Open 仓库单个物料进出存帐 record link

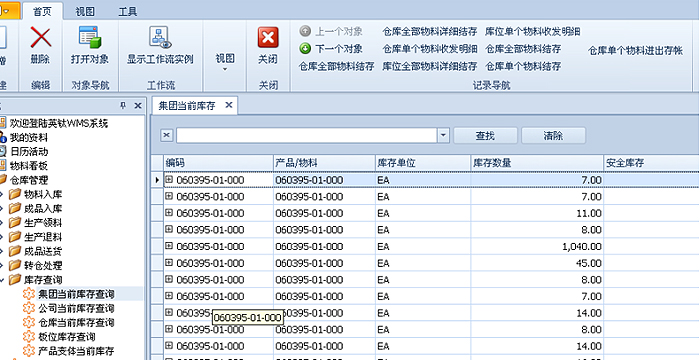click(635, 50)
